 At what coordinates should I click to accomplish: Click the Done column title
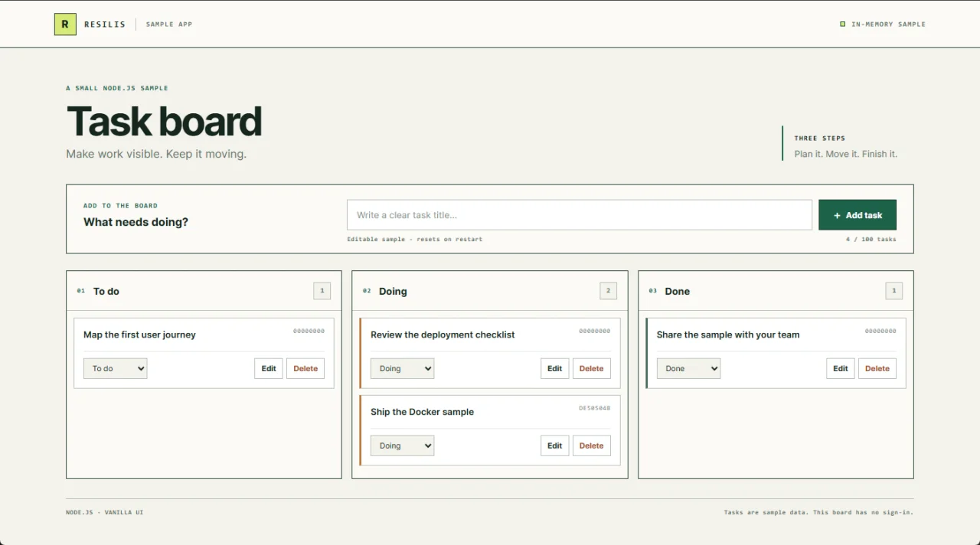(678, 291)
